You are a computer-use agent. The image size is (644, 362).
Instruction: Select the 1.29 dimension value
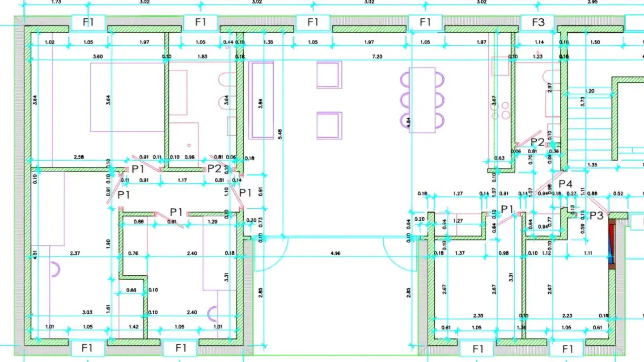[212, 222]
